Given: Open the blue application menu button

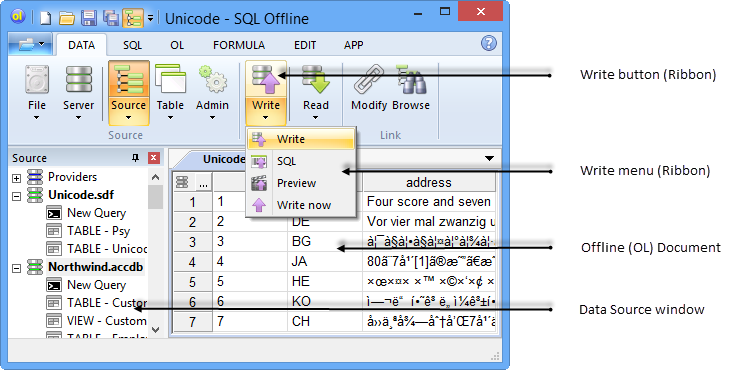Looking at the screenshot, I should pyautogui.click(x=31, y=45).
